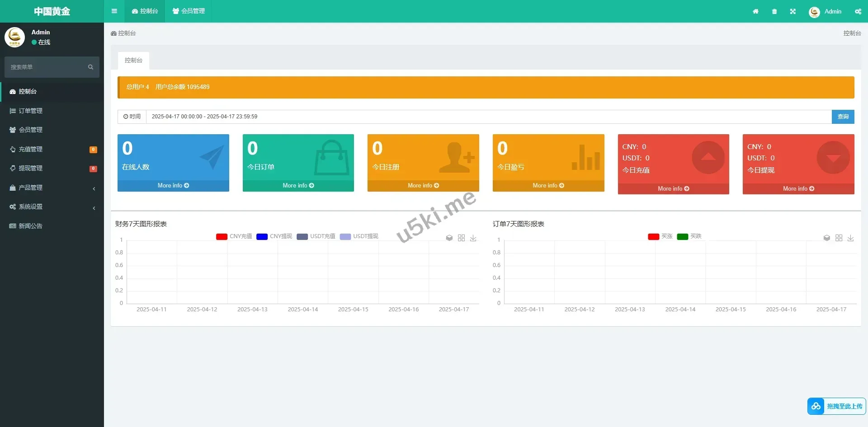Toggle the 财务7天 chart stack view icon
Viewport: 868px width, 427px height.
click(x=449, y=238)
